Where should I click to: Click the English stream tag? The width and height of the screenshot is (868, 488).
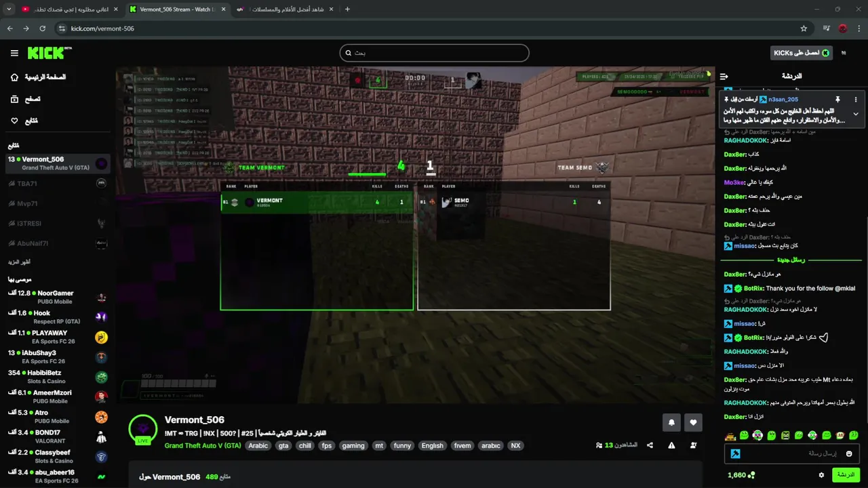click(x=432, y=446)
